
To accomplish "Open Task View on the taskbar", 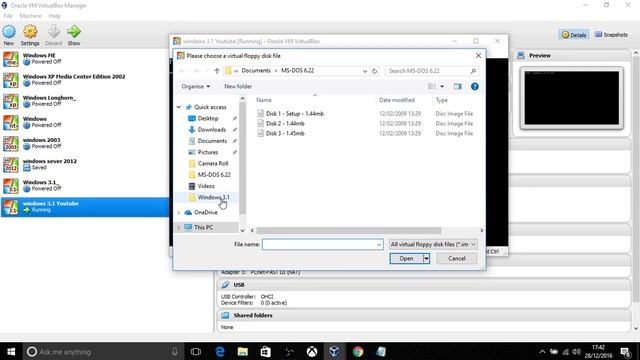I will pyautogui.click(x=196, y=351).
